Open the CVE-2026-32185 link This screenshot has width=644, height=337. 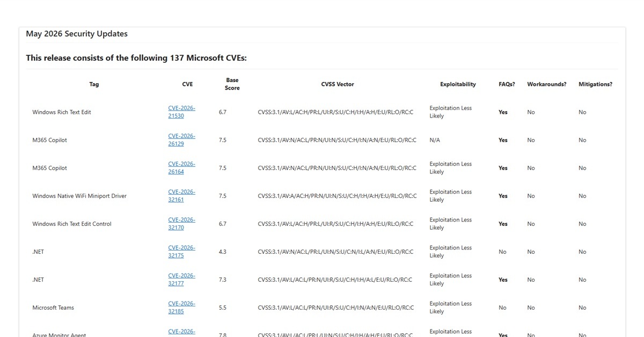[x=181, y=307]
